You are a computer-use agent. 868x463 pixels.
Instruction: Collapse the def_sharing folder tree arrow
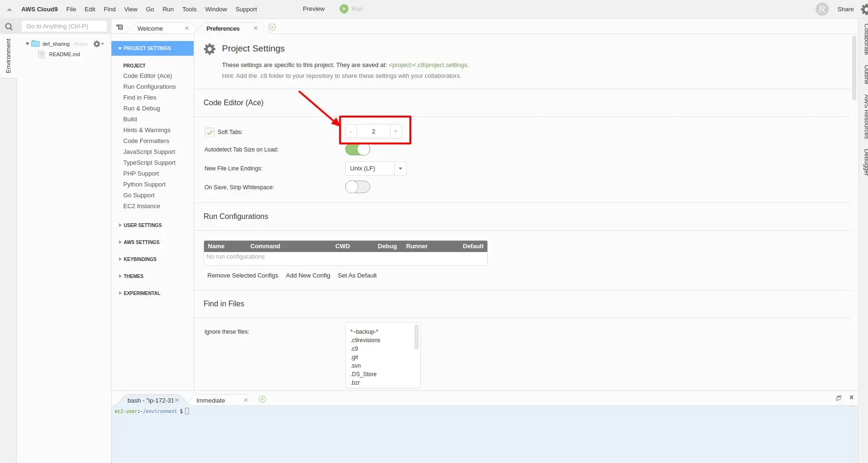pyautogui.click(x=27, y=44)
